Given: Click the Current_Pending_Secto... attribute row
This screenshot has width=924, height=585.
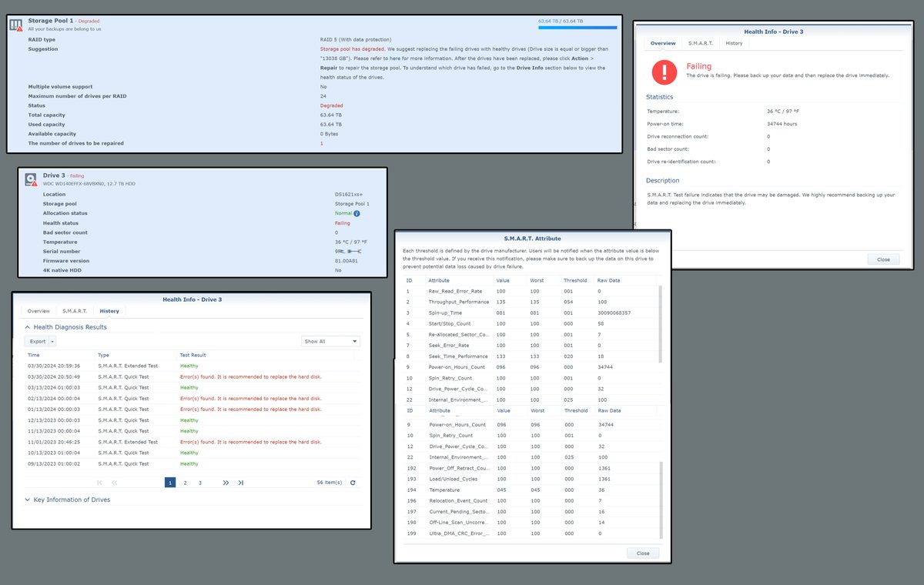Looking at the screenshot, I should [530, 511].
